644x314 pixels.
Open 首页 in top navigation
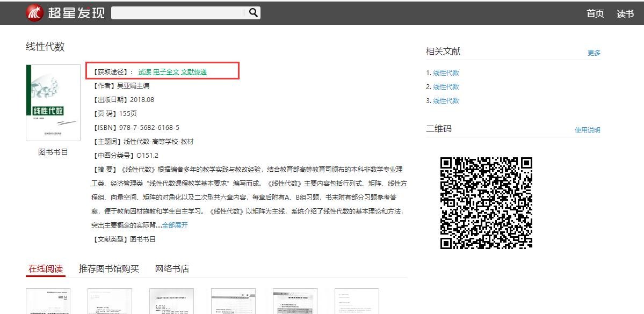point(595,14)
